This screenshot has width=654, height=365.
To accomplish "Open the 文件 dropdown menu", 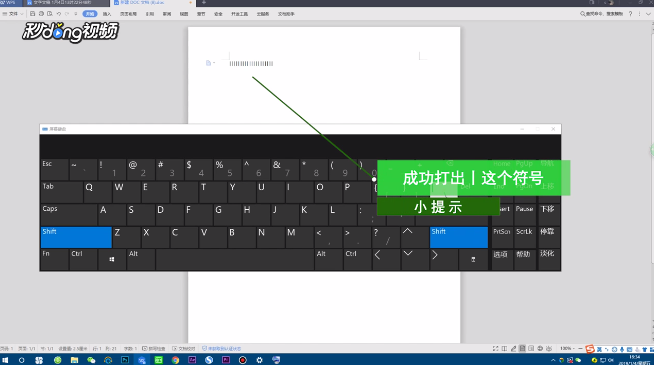I will [13, 14].
